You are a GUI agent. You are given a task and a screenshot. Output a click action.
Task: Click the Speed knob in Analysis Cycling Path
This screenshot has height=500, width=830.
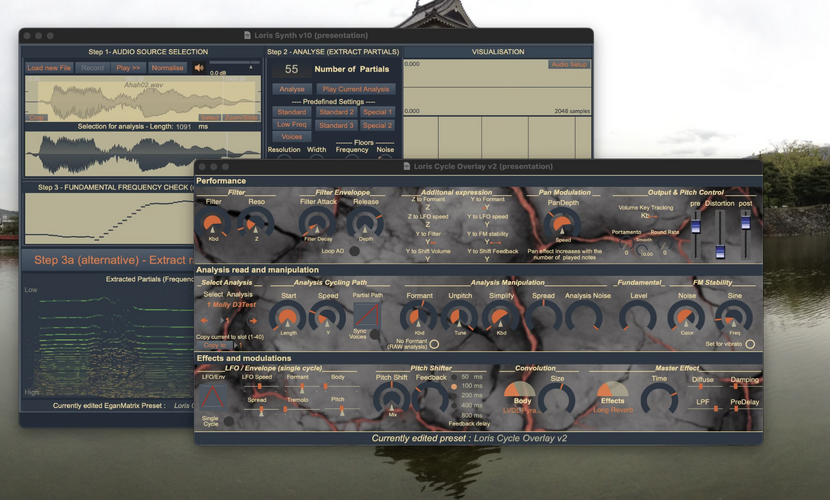328,317
